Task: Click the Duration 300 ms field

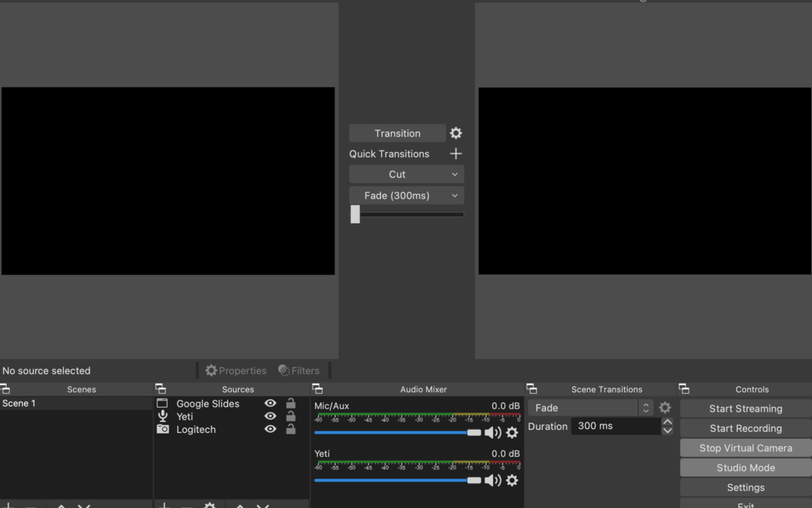Action: point(615,426)
